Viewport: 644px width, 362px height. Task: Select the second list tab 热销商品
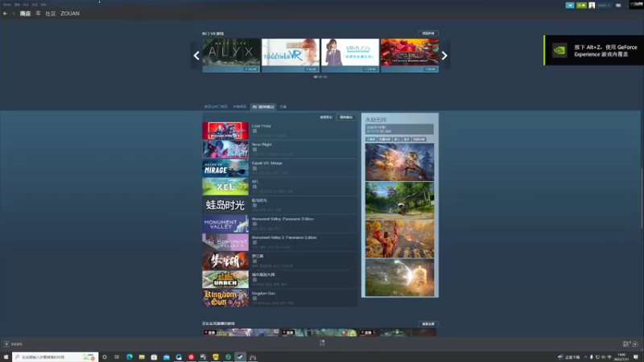pos(240,107)
